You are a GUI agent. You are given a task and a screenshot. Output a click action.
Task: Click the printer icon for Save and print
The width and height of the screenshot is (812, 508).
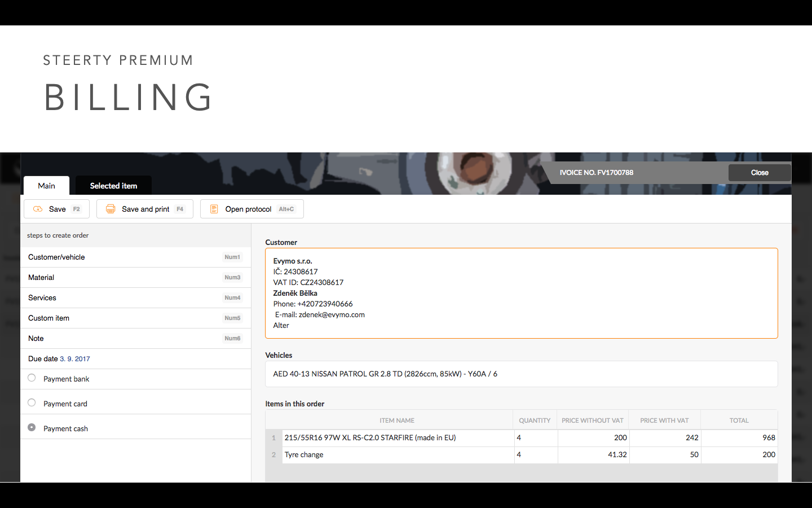point(111,209)
